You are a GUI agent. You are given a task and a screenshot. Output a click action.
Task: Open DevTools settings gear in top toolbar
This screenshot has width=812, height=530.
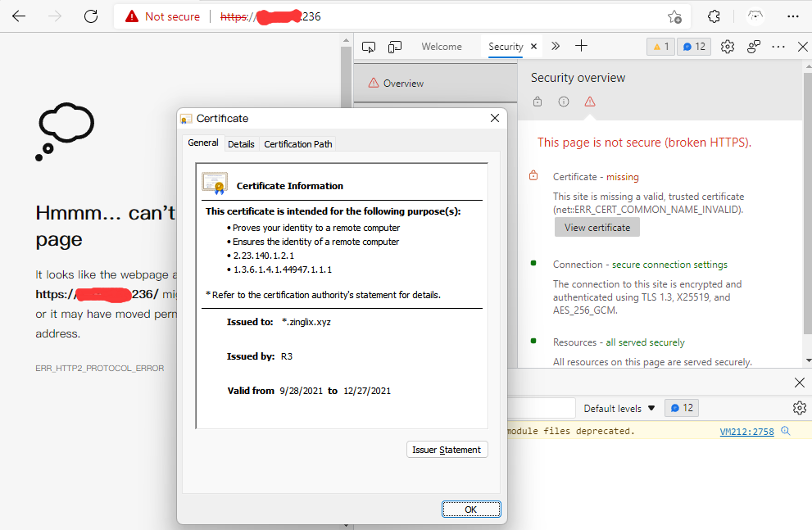tap(727, 47)
